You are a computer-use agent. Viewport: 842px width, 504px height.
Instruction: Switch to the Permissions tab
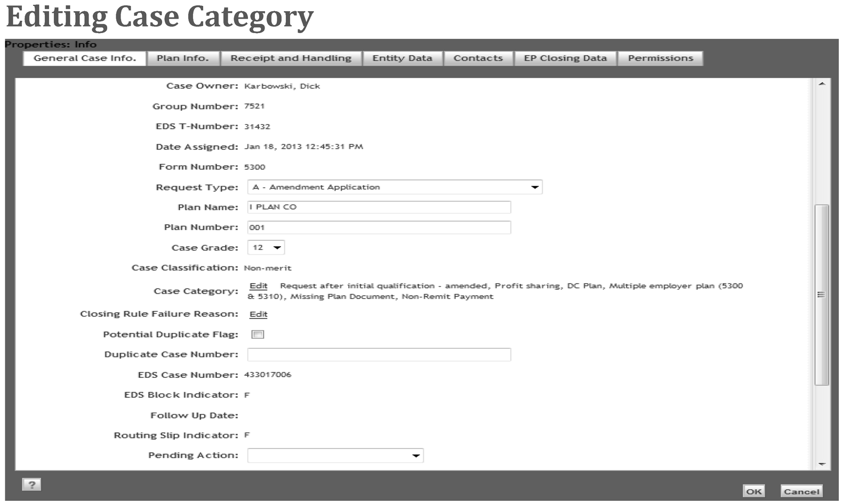click(x=660, y=58)
